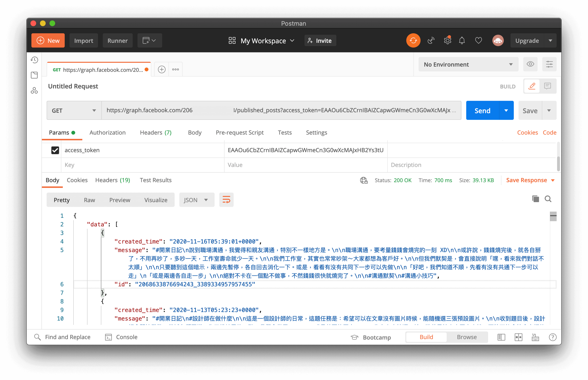
Task: Click the heart icon in header
Action: point(478,40)
